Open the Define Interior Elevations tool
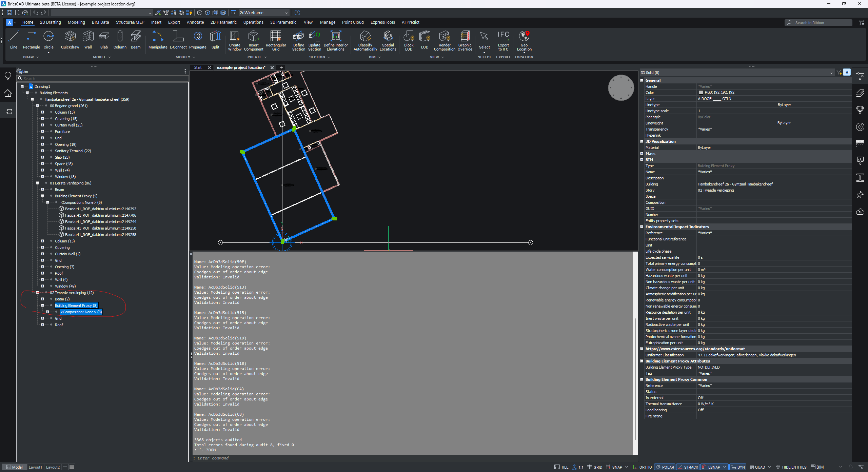 coord(336,41)
